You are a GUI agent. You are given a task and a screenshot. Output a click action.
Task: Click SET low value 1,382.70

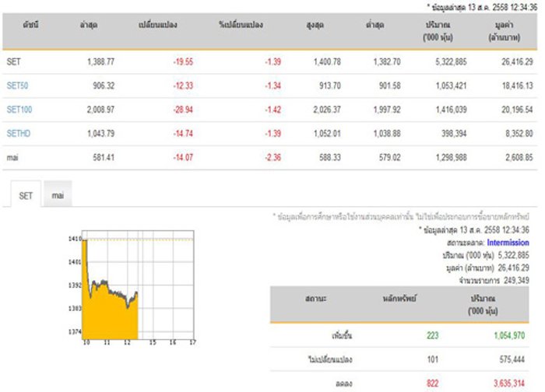[387, 61]
